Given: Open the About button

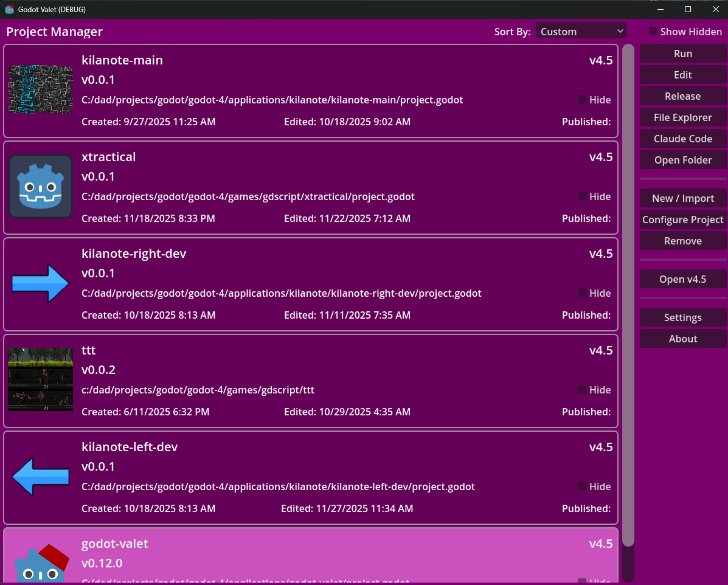Looking at the screenshot, I should [x=683, y=339].
